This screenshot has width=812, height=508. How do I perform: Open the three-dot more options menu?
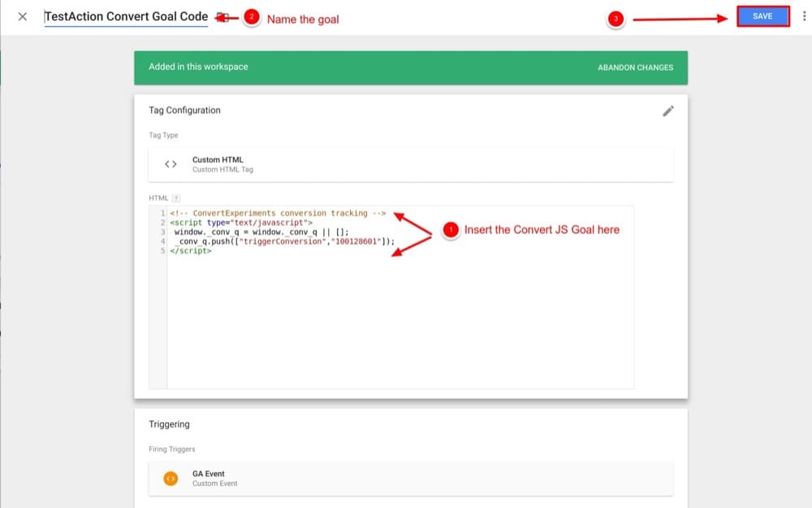coord(804,16)
